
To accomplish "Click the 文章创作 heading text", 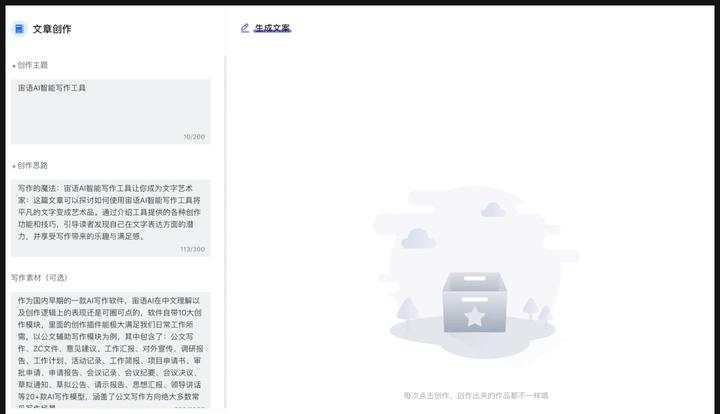I will pos(52,29).
